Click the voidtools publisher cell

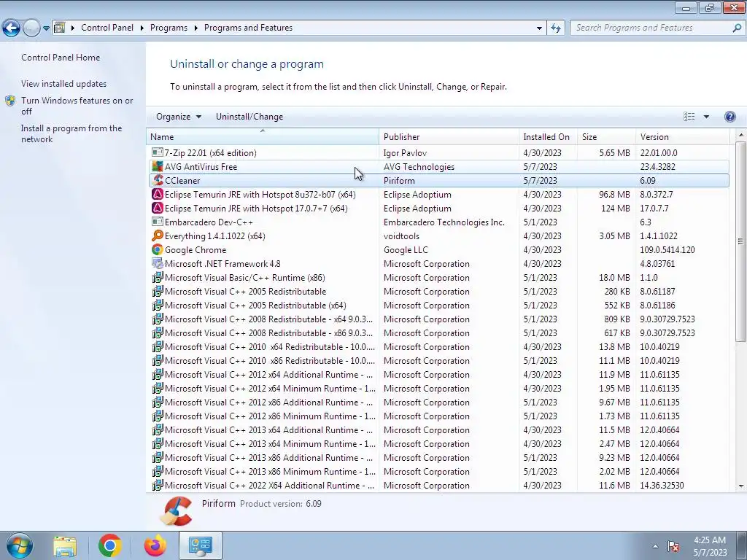point(401,236)
